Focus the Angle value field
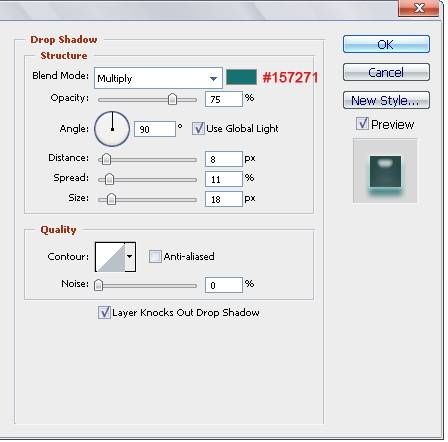Image resolution: width=448 pixels, height=442 pixels. click(155, 129)
